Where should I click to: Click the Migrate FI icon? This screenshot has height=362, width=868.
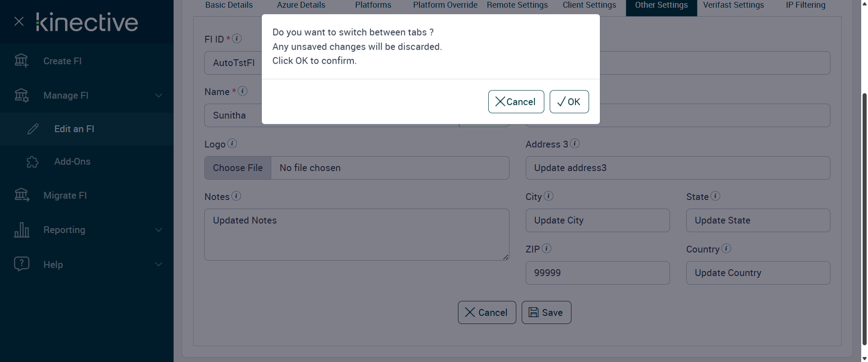tap(22, 195)
